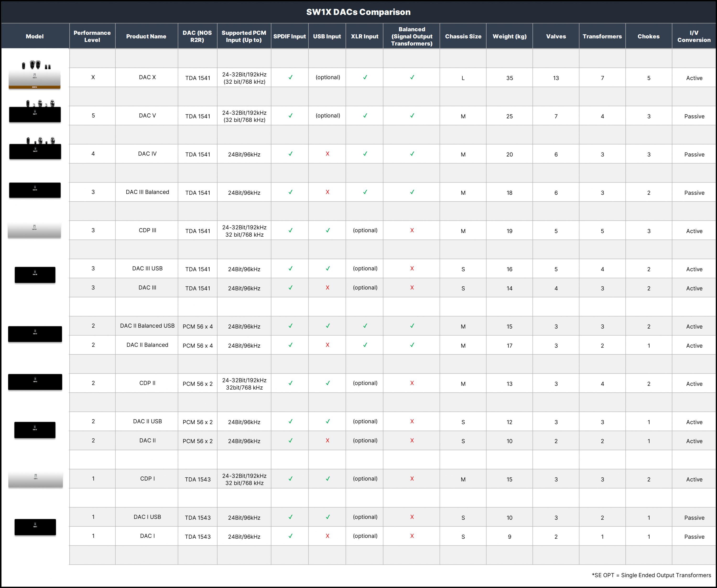Click the Weight (kg) column header
The image size is (717, 588).
pyautogui.click(x=510, y=36)
